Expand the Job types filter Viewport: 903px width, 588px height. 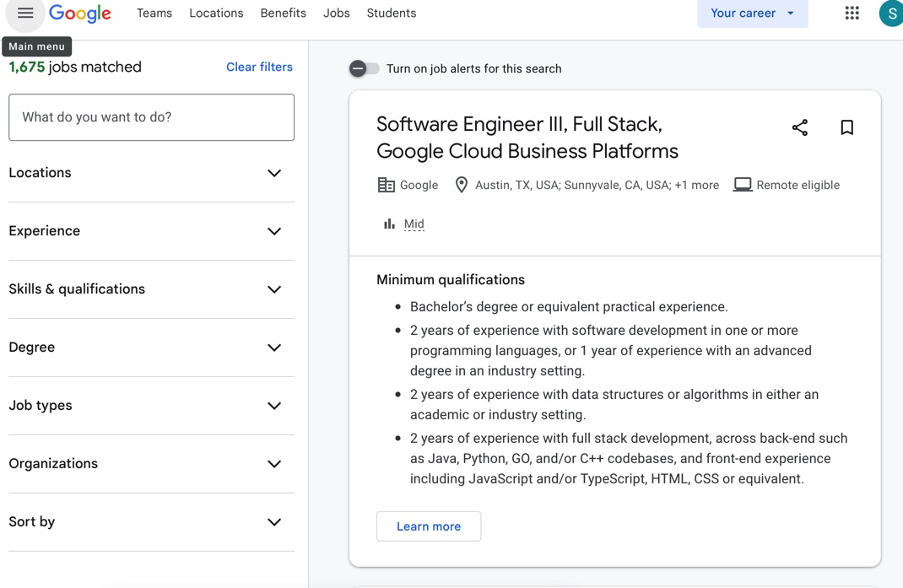point(151,406)
